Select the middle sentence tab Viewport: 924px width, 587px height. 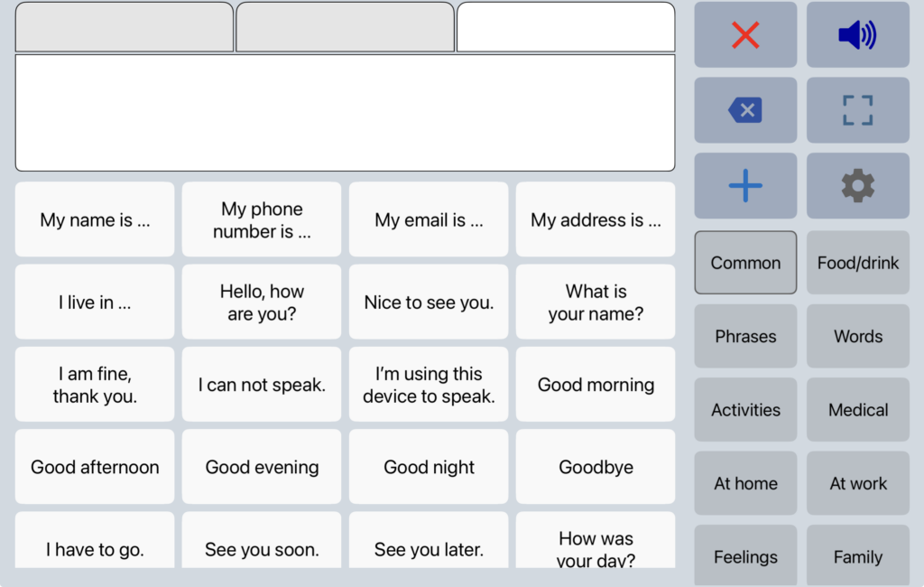click(x=345, y=27)
